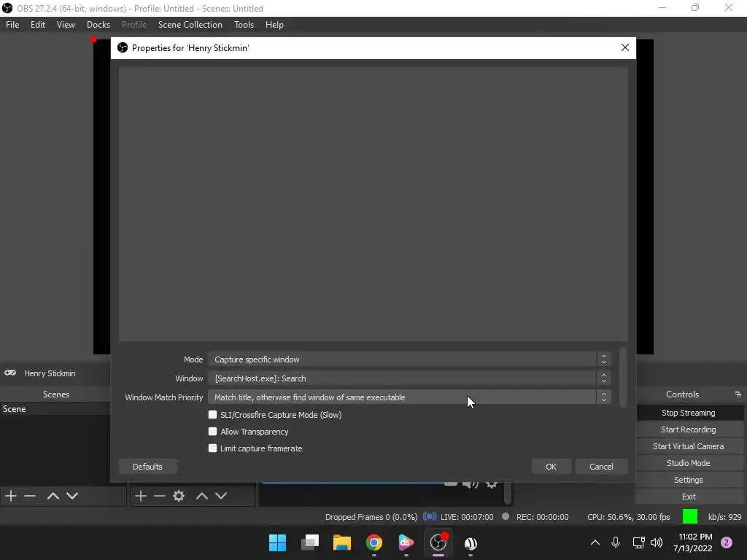Add a new scene with plus icon
747x560 pixels.
(x=11, y=496)
